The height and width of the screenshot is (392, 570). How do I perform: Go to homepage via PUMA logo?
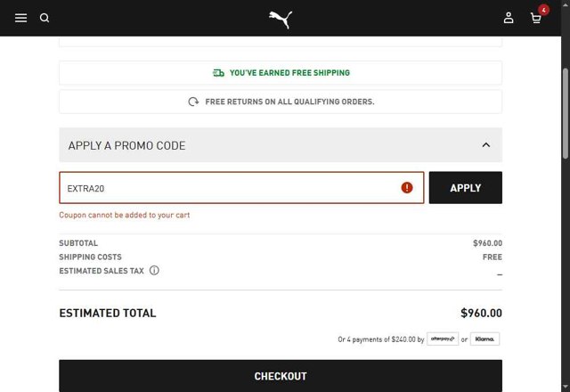pos(281,19)
